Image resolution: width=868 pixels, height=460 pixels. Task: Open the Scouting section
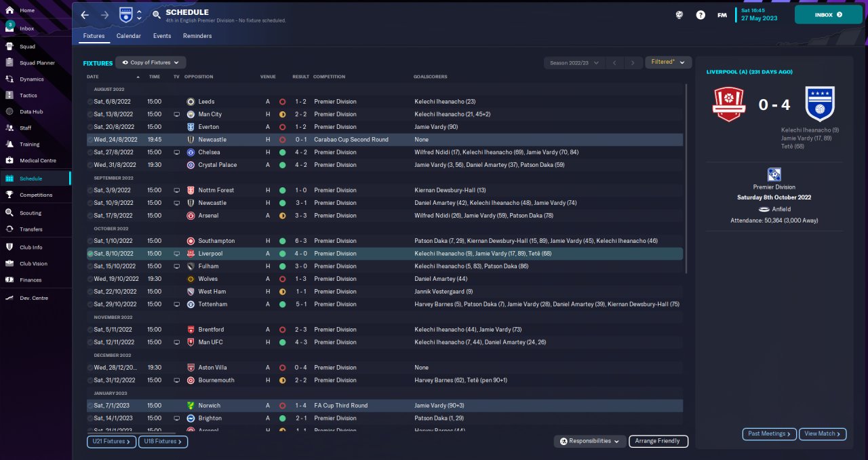(x=31, y=212)
